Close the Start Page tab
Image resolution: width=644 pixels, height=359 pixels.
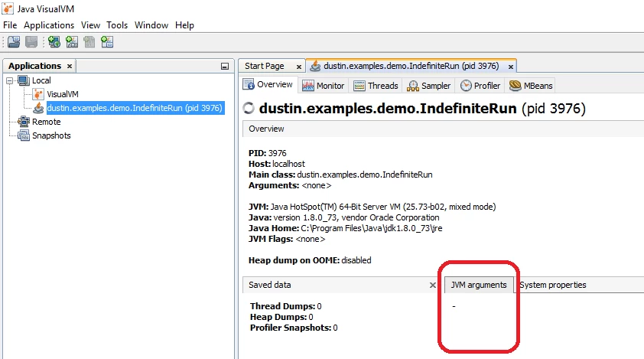[x=299, y=67]
